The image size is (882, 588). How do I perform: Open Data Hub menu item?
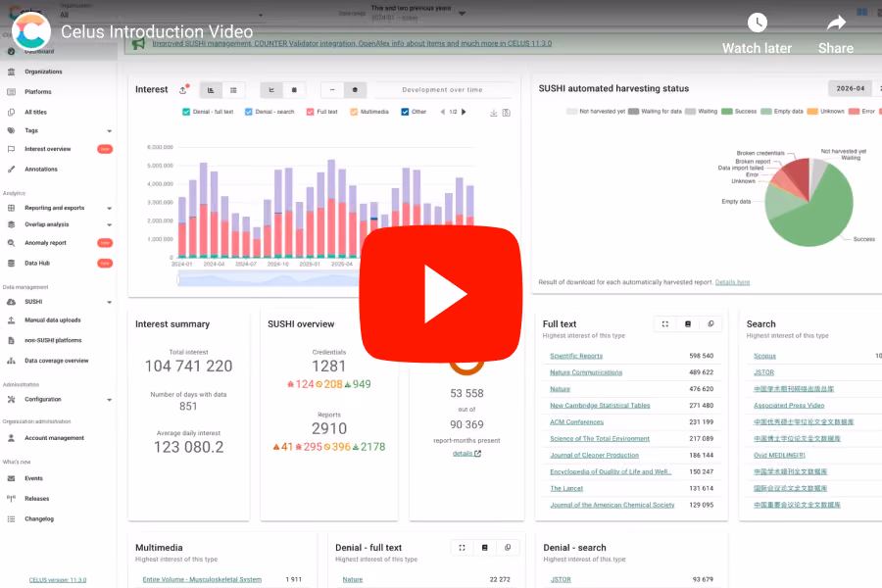(37, 263)
